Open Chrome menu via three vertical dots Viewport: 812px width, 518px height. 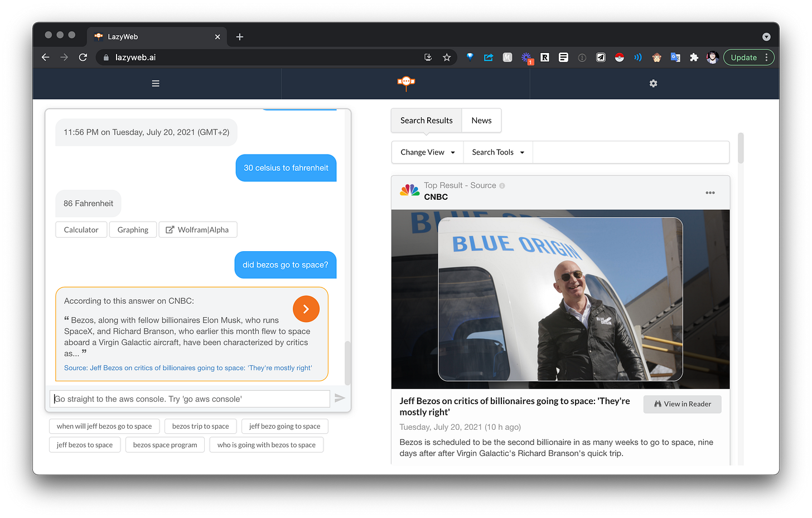click(766, 57)
